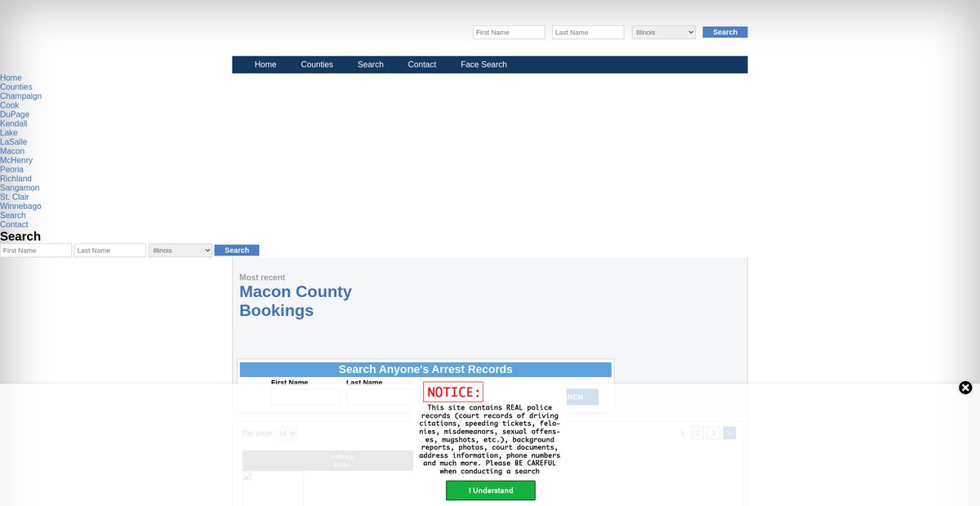Go to Home in the navigation bar
This screenshot has height=506, width=980.
[265, 64]
